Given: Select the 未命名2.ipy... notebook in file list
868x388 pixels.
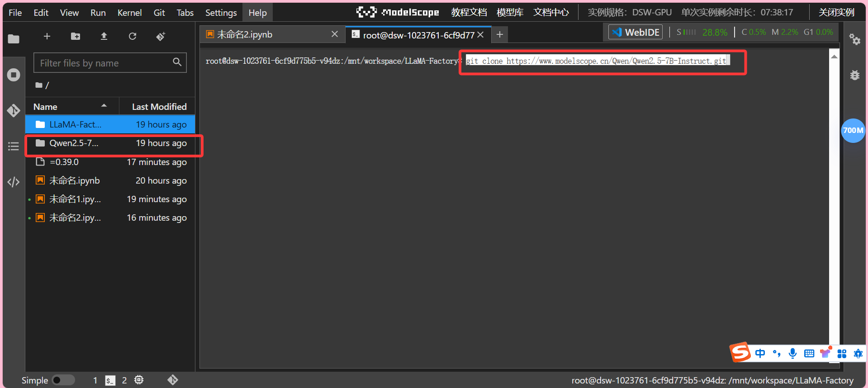Looking at the screenshot, I should point(110,218).
